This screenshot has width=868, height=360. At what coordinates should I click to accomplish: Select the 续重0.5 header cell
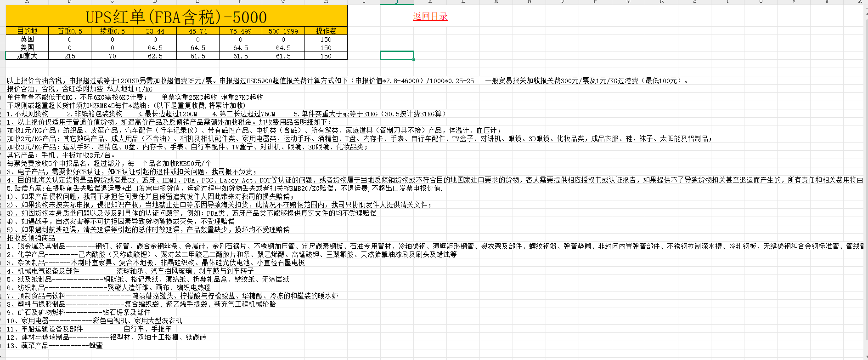click(113, 31)
